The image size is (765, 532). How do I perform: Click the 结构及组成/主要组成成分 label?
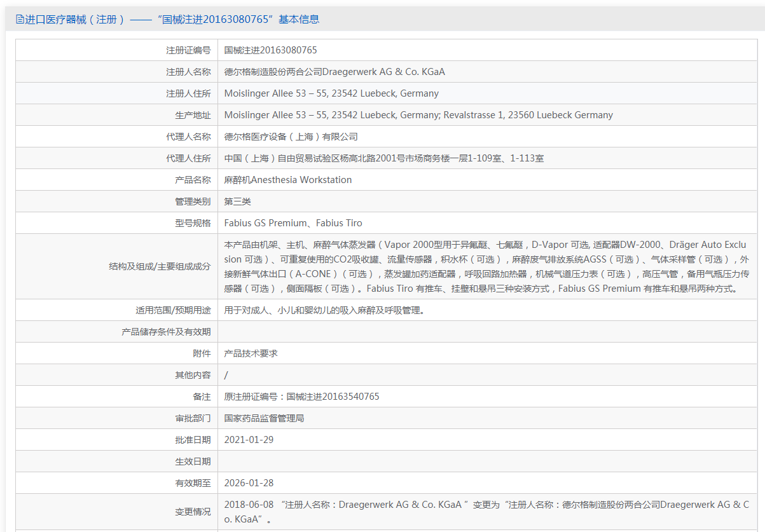click(x=160, y=266)
